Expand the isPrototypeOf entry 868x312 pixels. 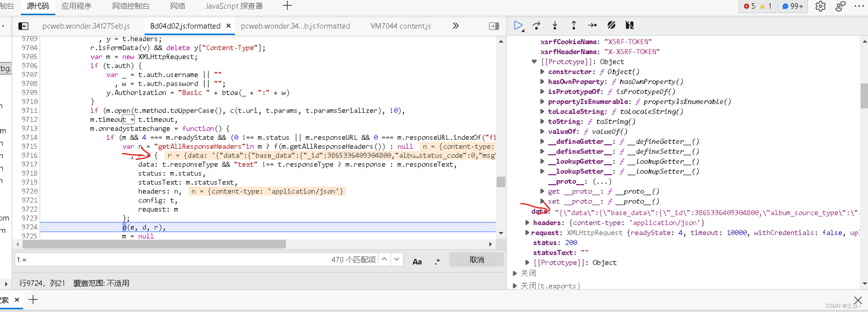coord(542,92)
